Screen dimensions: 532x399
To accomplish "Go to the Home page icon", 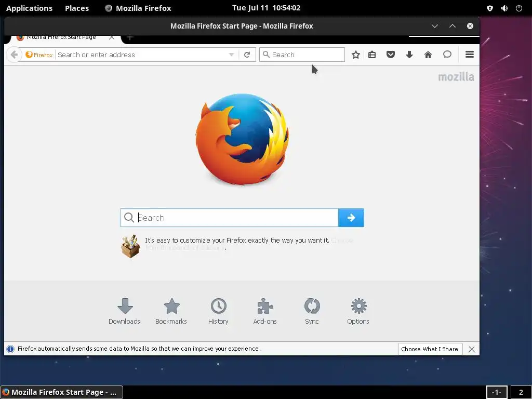I will [x=428, y=55].
